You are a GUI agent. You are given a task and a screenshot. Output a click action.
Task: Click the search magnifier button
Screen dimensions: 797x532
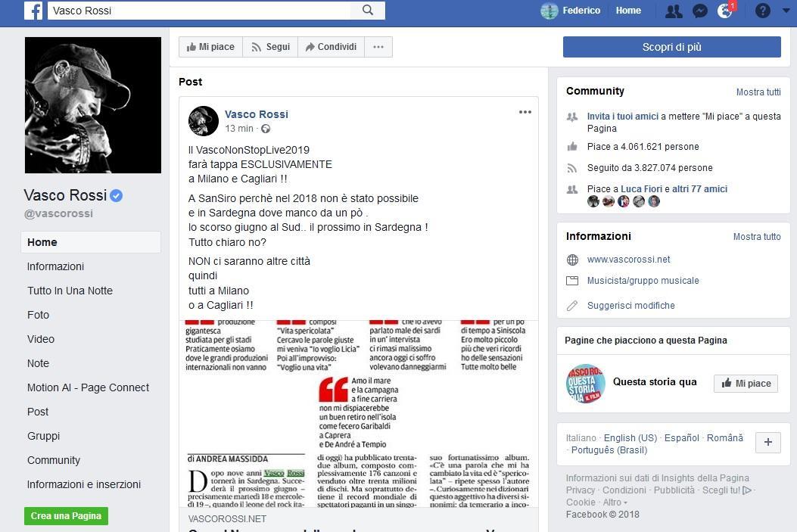coord(368,10)
